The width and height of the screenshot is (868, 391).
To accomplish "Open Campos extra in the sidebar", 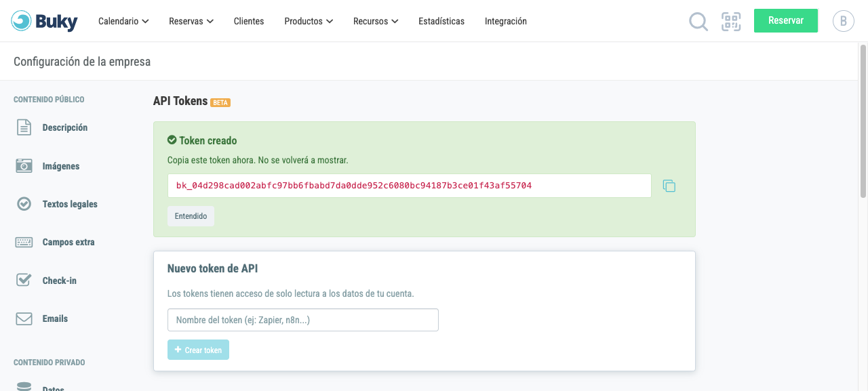I will click(x=68, y=242).
